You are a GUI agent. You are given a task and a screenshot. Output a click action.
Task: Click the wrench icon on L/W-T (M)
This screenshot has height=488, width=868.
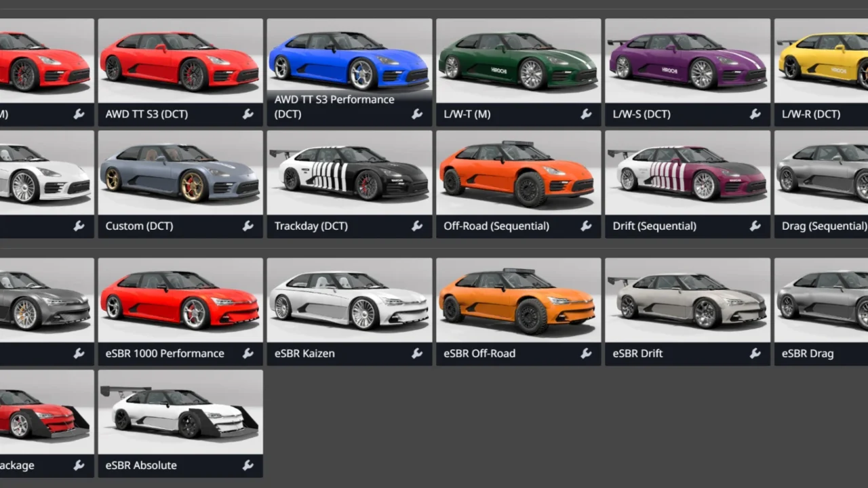coord(586,114)
